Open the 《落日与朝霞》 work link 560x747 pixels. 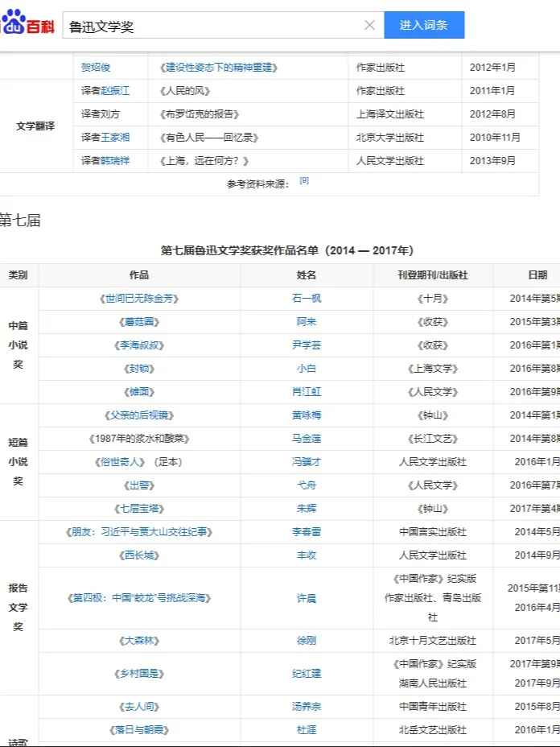[x=139, y=730]
